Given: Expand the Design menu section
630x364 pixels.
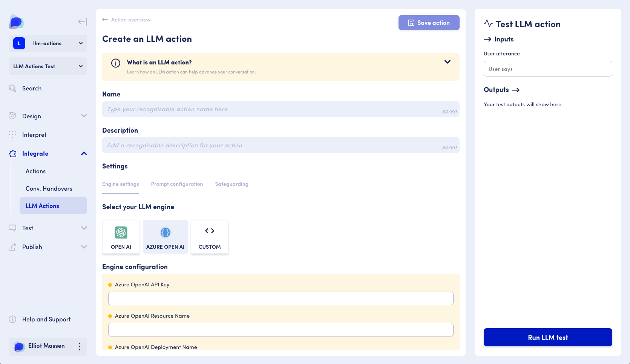Looking at the screenshot, I should (x=84, y=116).
